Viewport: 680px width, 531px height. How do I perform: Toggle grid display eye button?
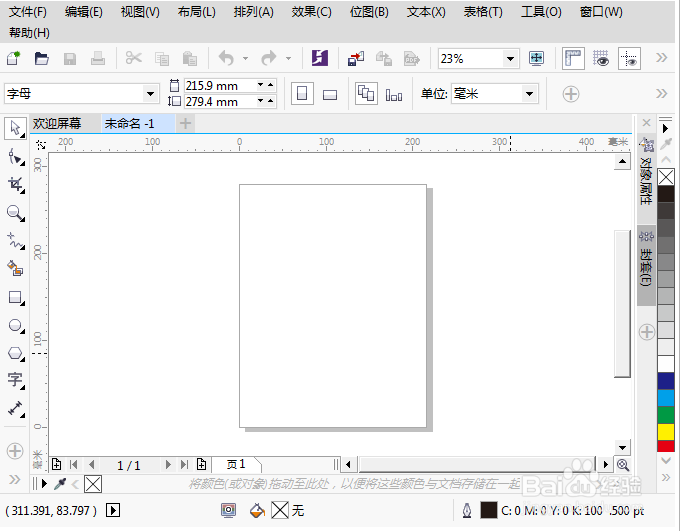point(601,58)
